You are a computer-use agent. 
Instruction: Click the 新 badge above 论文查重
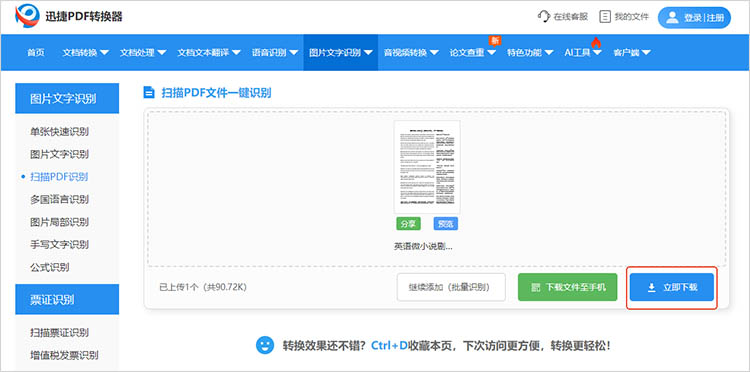[494, 40]
